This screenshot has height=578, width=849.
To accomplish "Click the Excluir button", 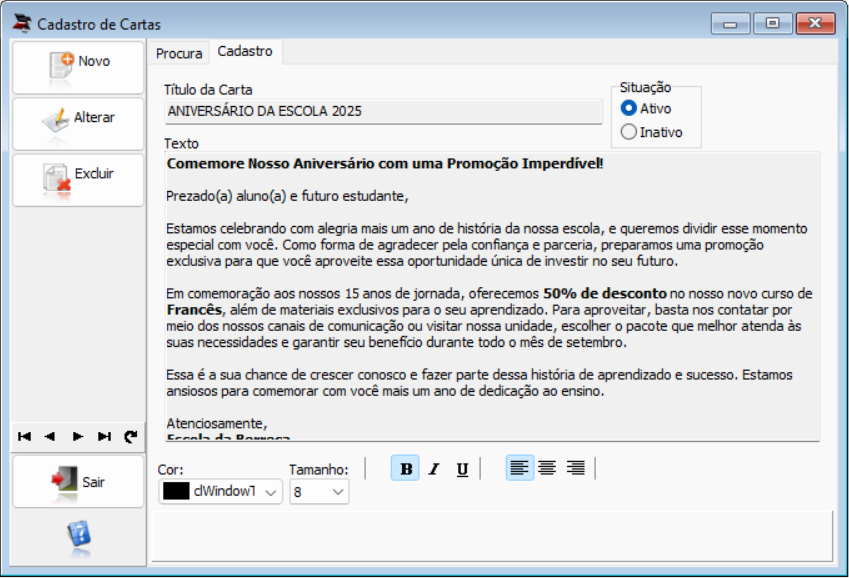I will tap(78, 180).
